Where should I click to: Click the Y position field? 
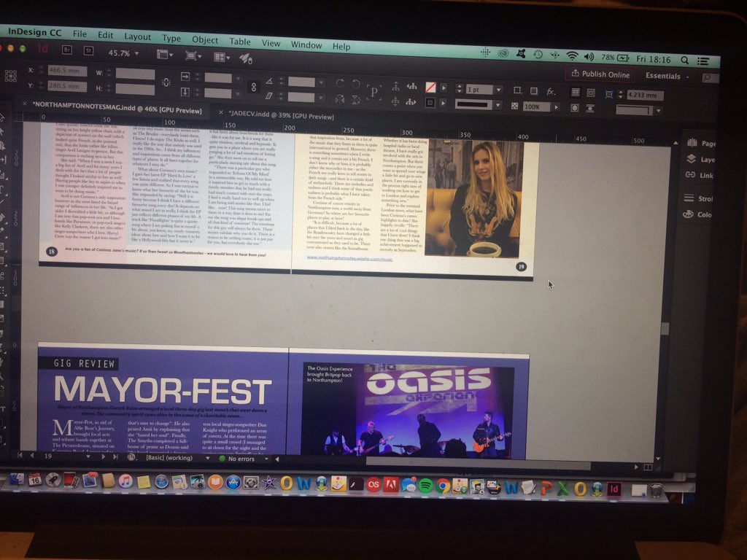(x=67, y=86)
